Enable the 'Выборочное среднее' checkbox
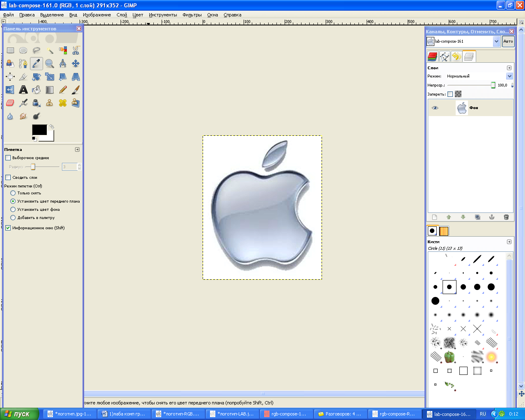Image resolution: width=525 pixels, height=420 pixels. pyautogui.click(x=8, y=158)
